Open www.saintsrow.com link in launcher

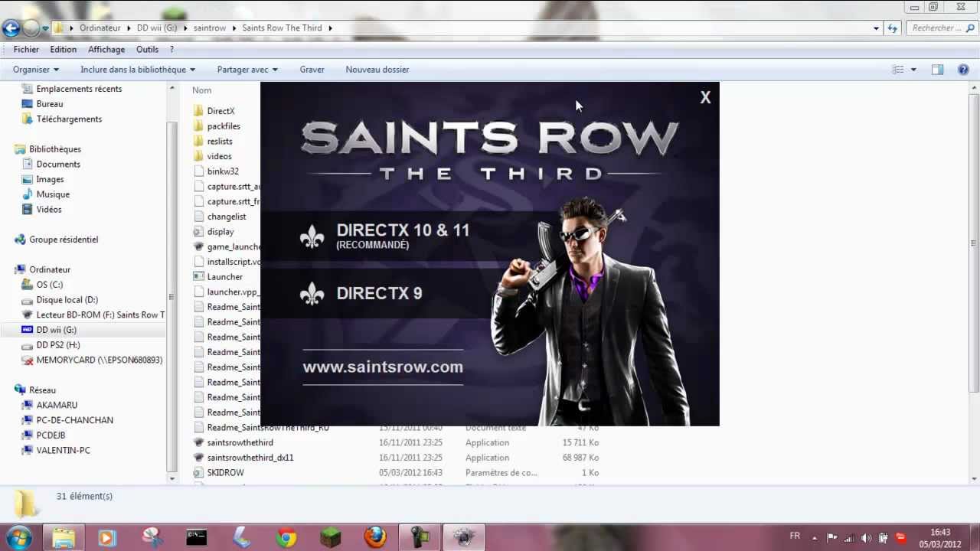click(x=383, y=367)
